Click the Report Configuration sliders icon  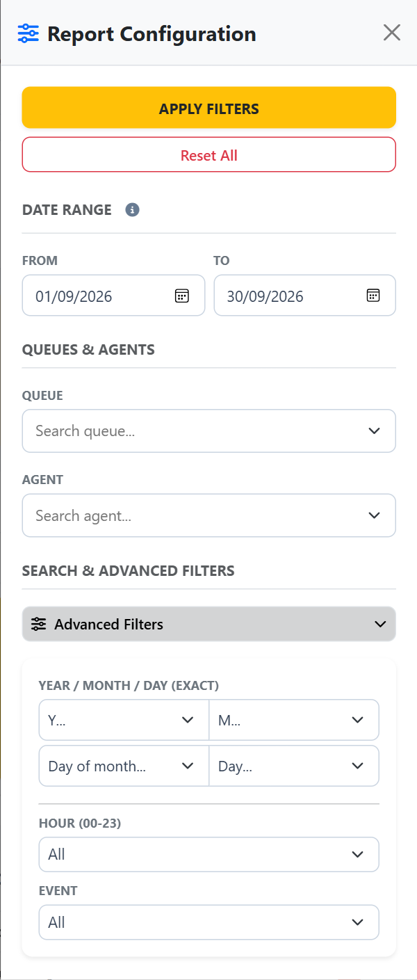pos(28,33)
